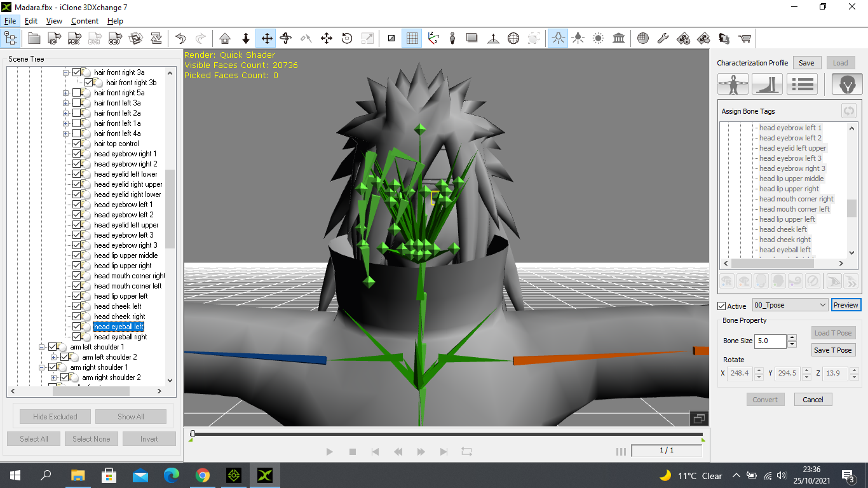Show the dummy character icon
The height and width of the screenshot is (488, 868).
(452, 39)
